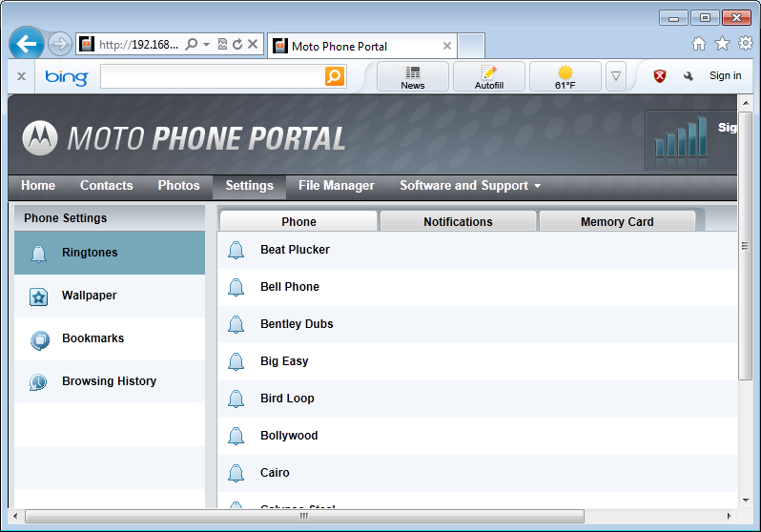The width and height of the screenshot is (761, 532).
Task: Open Browsing History settings
Action: (x=110, y=381)
